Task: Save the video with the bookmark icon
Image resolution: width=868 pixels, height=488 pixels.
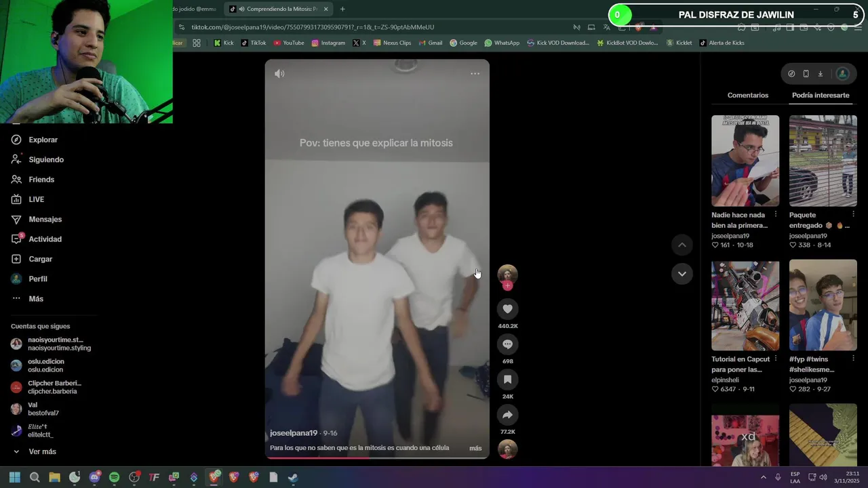Action: (507, 380)
